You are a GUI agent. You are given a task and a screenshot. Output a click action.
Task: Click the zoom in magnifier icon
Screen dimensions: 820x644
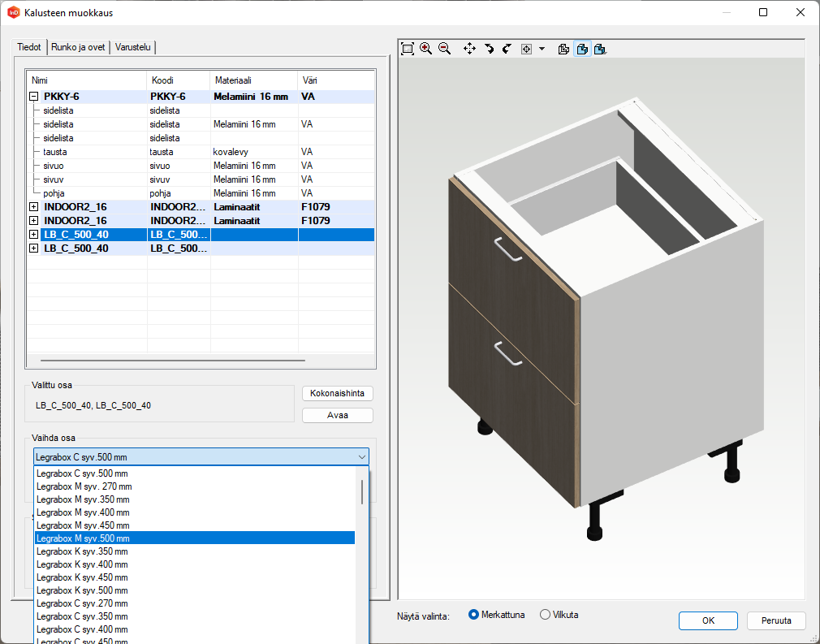pyautogui.click(x=425, y=49)
